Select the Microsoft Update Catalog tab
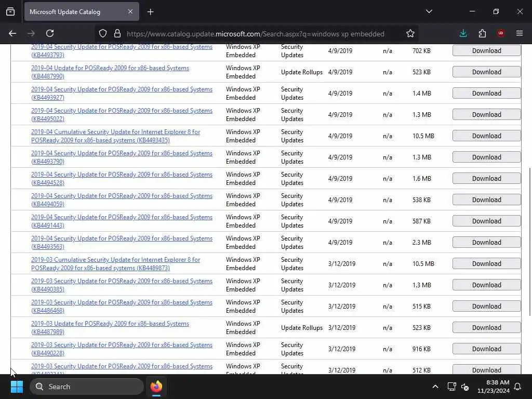532x399 pixels. click(82, 12)
